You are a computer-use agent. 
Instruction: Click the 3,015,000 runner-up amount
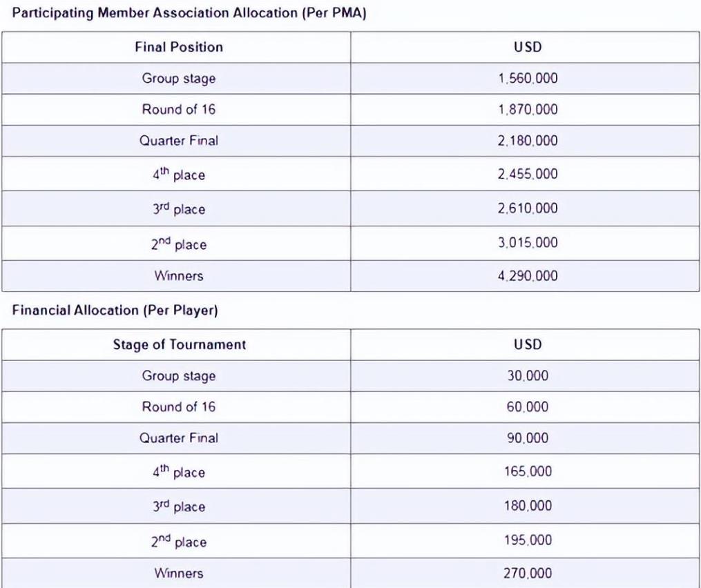tap(528, 243)
